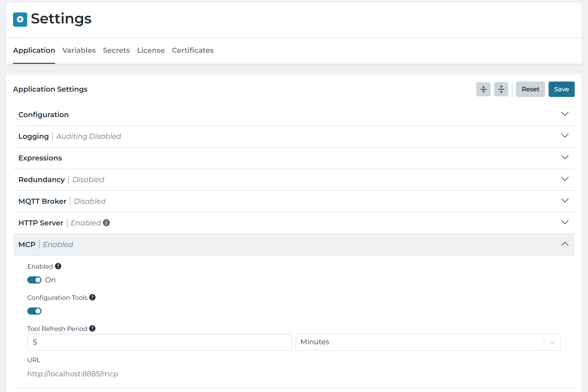The width and height of the screenshot is (588, 392).
Task: Toggle the MCP Enabled switch
Action: click(x=34, y=280)
